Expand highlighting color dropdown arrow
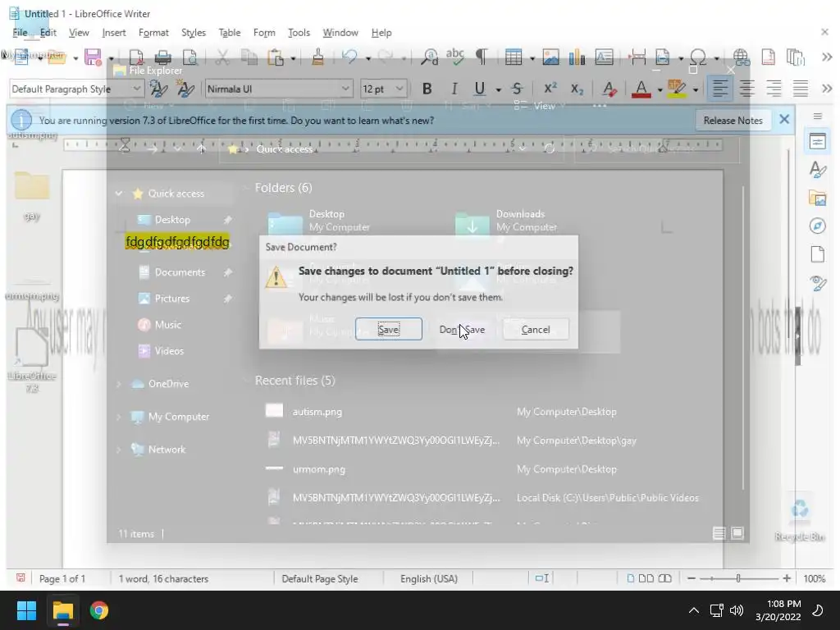Viewport: 840px width, 630px height. coord(696,90)
